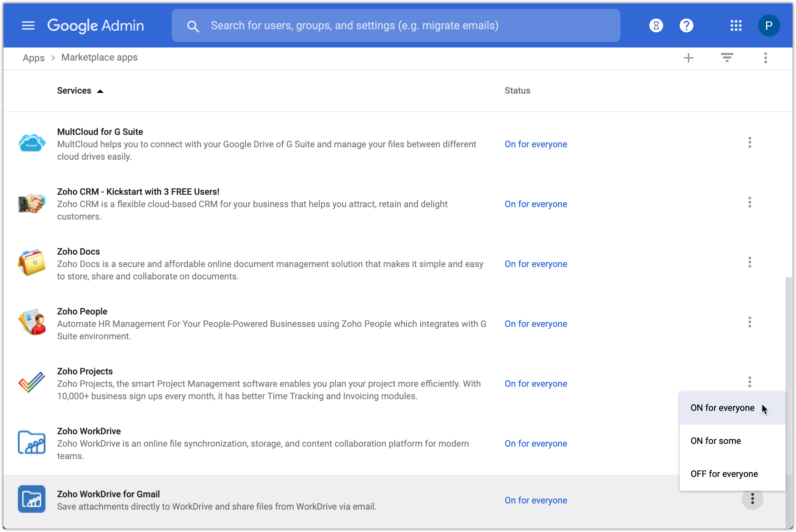Click the account avatar labeled P
796x532 pixels.
[x=768, y=25]
